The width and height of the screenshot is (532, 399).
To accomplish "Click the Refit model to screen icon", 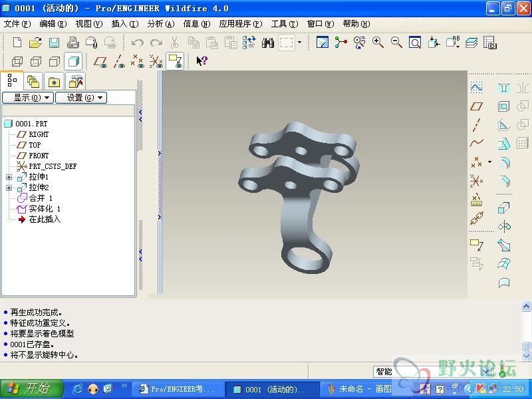I will [414, 43].
